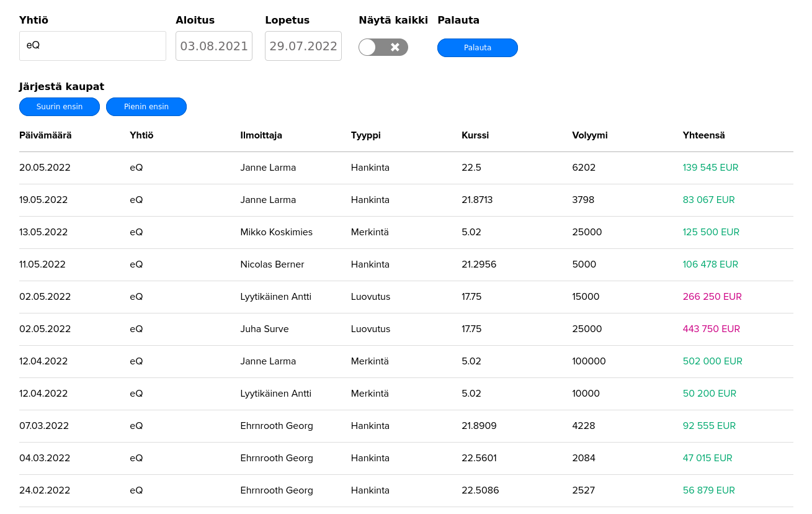This screenshot has width=812, height=514.
Task: Click the Kurssi column header
Action: pos(475,135)
